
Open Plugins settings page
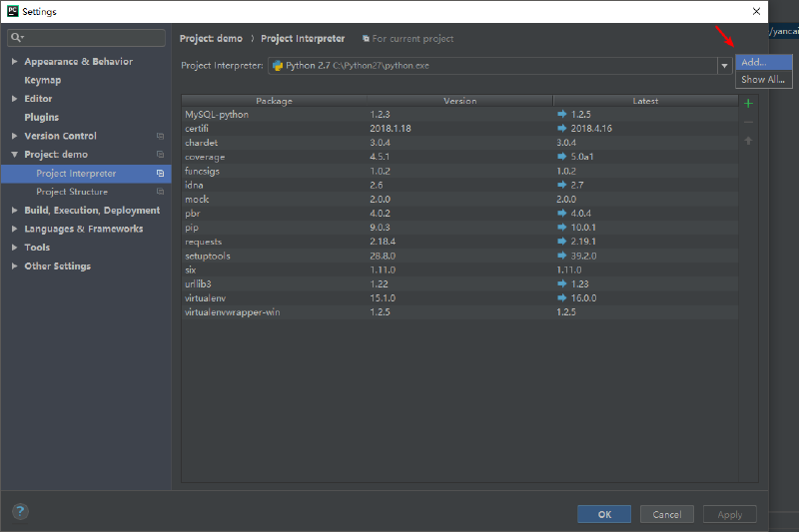pos(42,117)
